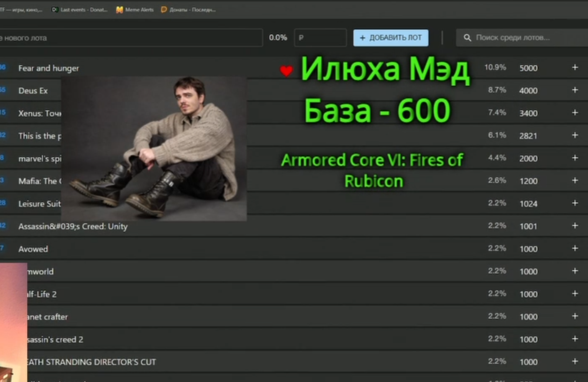This screenshot has height=382, width=588.
Task: Click the 0.0% value beside the price field
Action: coord(278,38)
